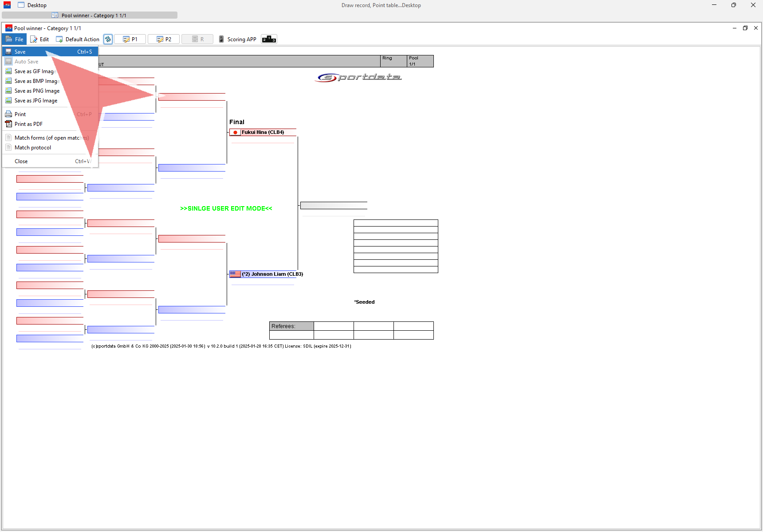
Task: Click the R toolbar button
Action: [x=197, y=39]
